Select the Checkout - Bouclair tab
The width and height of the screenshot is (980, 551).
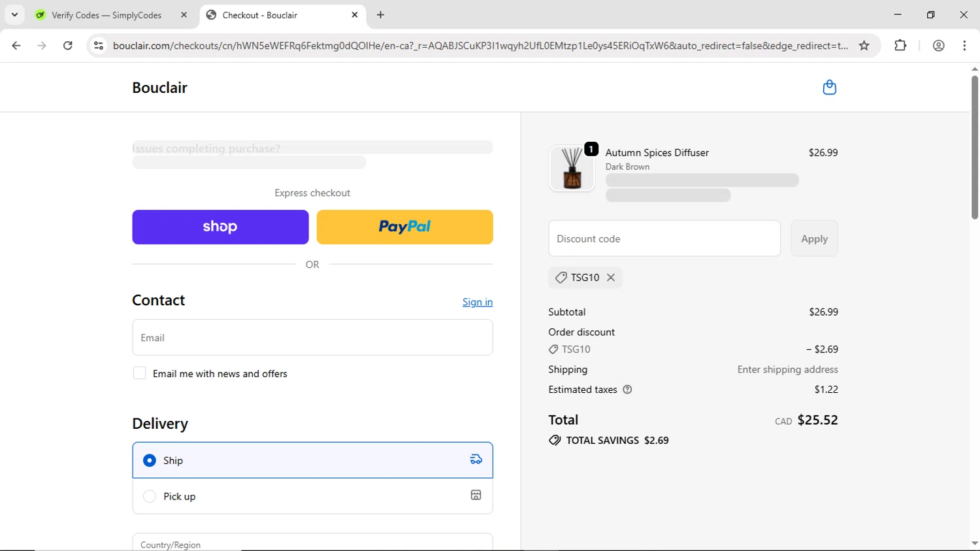pyautogui.click(x=259, y=15)
